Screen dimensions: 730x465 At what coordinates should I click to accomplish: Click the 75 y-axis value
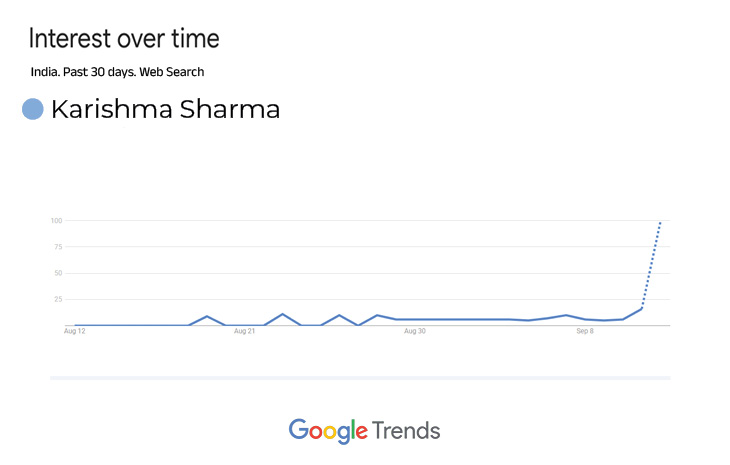(58, 247)
